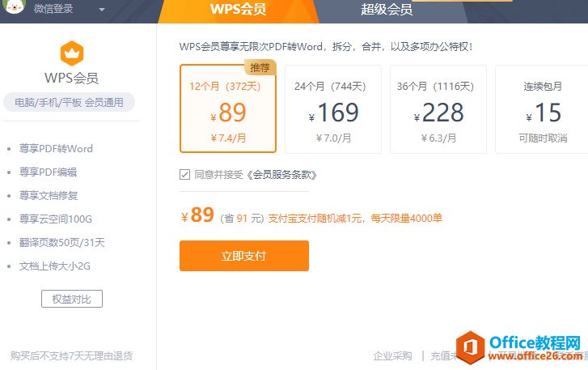Click the ¥6.3/月 monthly price text

[x=438, y=138]
